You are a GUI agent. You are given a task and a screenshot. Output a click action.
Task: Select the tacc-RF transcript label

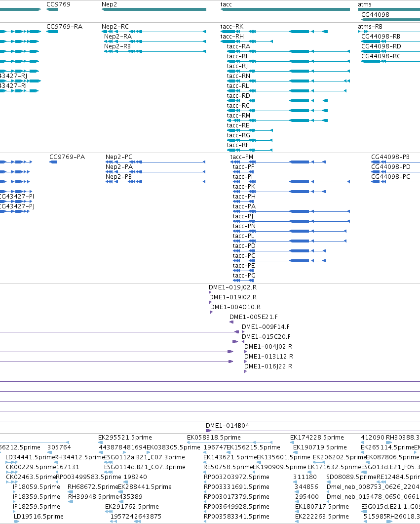(238, 145)
